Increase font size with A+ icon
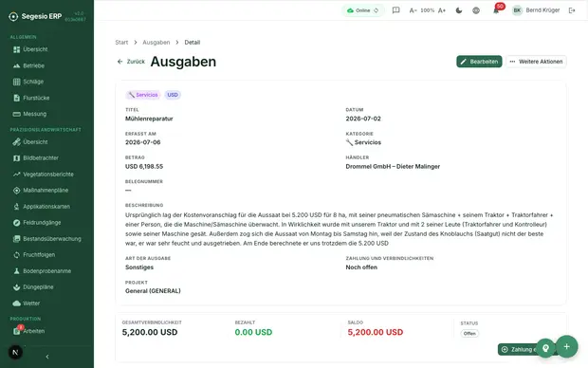Viewport: 588px width, 368px height. [442, 10]
